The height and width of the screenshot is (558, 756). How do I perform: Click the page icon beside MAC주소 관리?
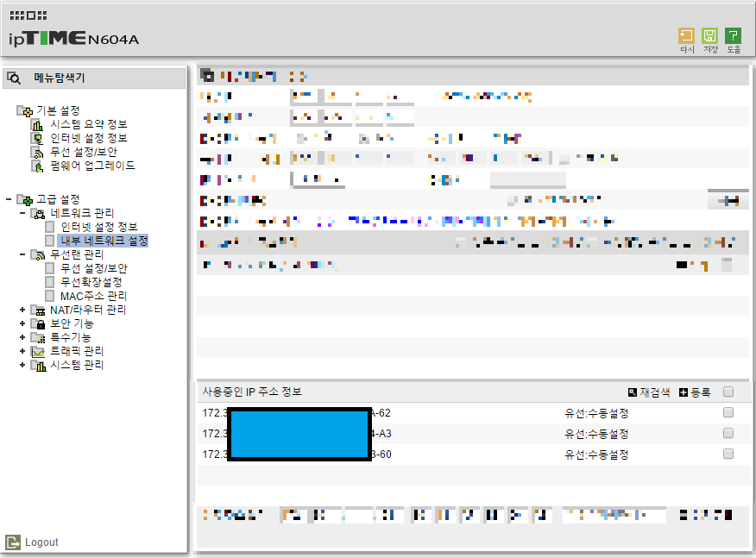(50, 296)
